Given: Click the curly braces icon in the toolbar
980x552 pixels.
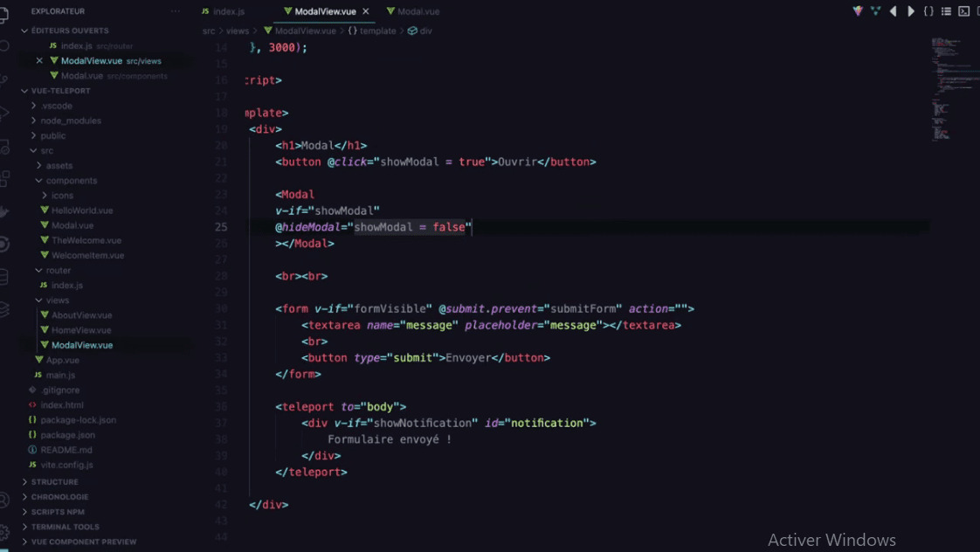Looking at the screenshot, I should pos(928,10).
